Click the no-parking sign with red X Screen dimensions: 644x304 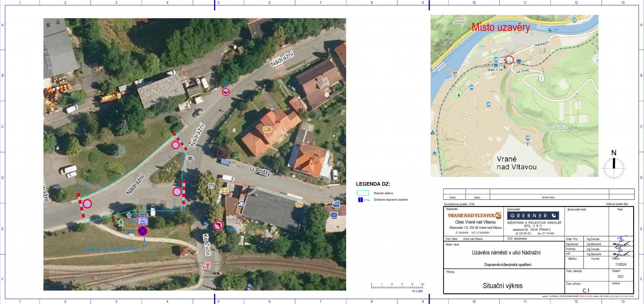143,231
